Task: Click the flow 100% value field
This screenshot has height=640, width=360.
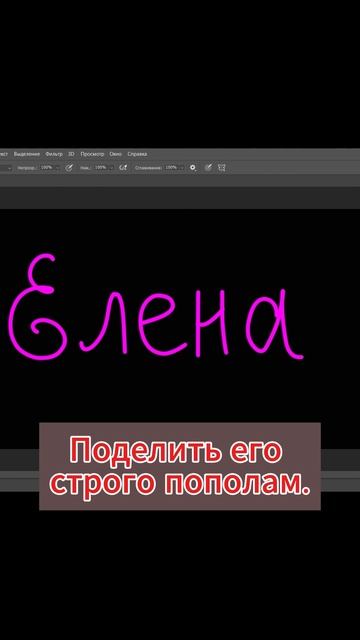Action: [x=100, y=167]
